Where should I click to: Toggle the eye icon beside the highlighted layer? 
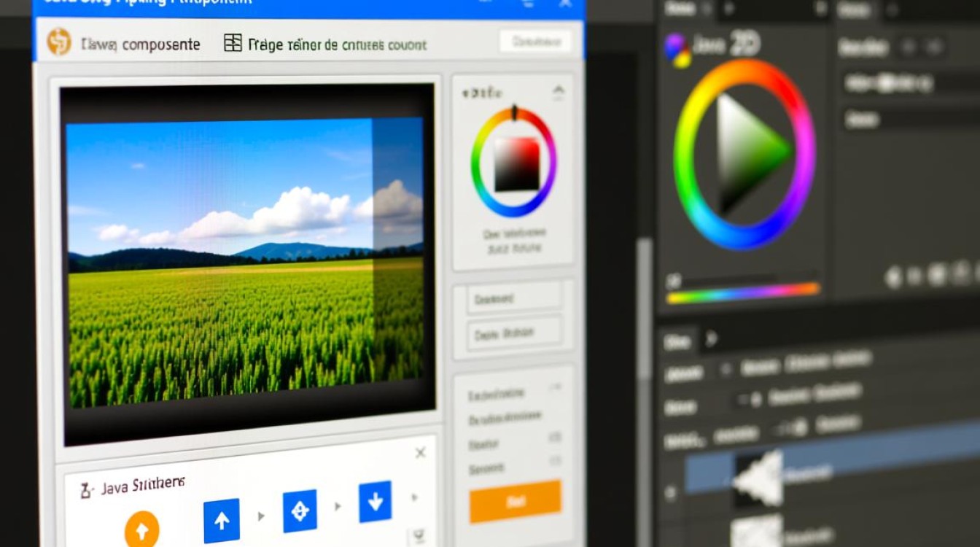pyautogui.click(x=670, y=493)
